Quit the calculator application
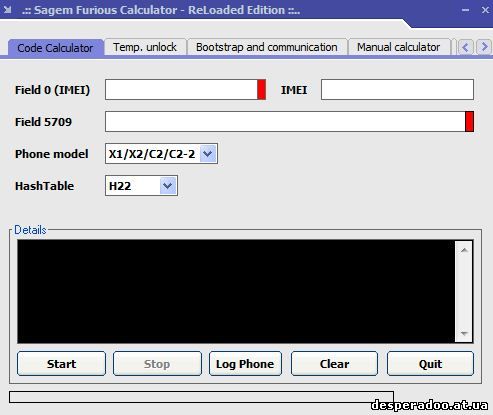Viewport: 493px width, 415px height. [x=430, y=364]
